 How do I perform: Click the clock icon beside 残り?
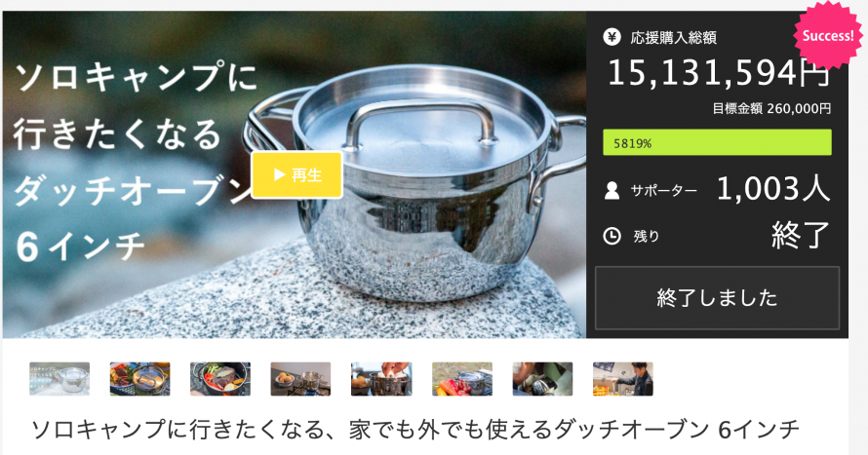(x=612, y=236)
